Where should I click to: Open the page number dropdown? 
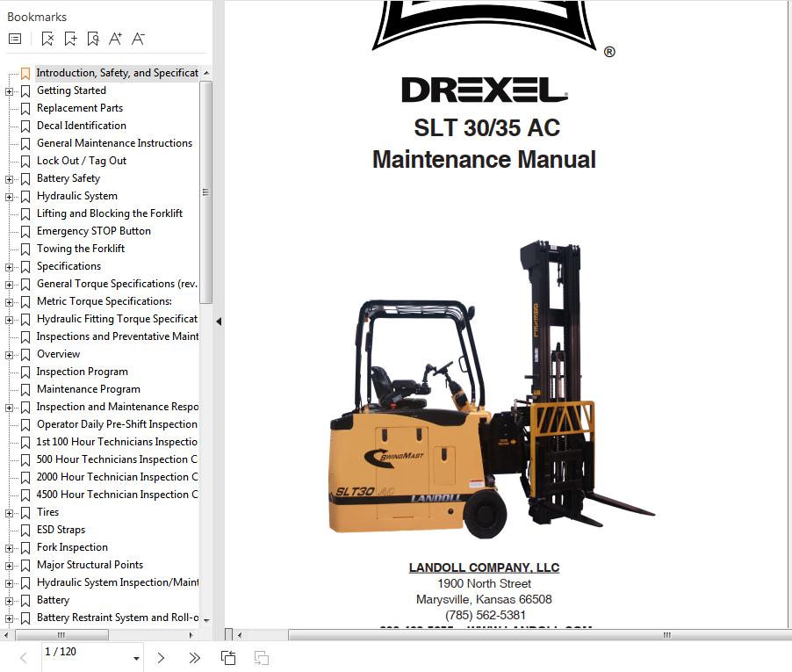(136, 658)
